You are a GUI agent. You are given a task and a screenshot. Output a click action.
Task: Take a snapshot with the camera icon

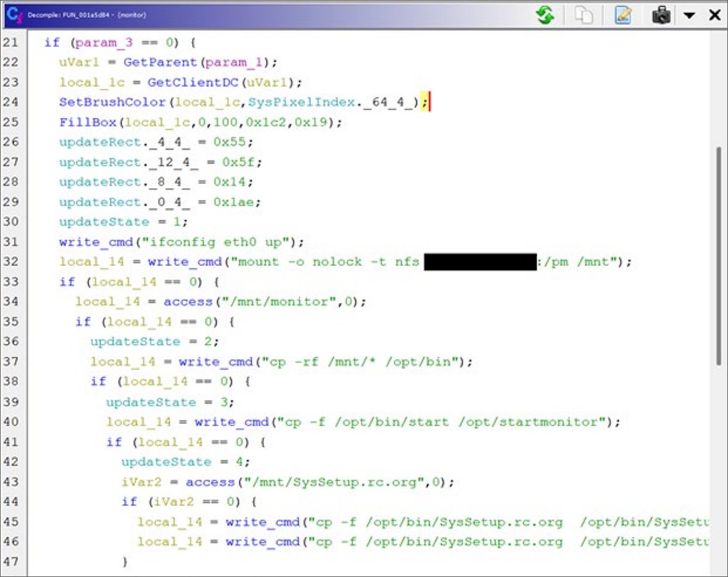click(661, 15)
